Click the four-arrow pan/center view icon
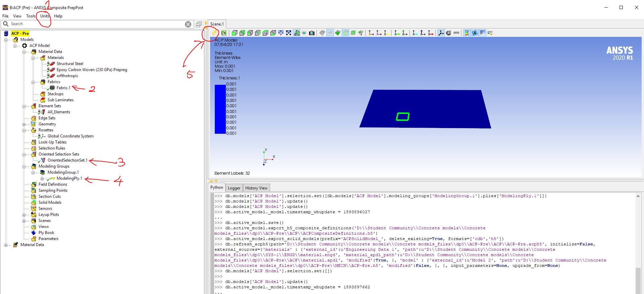This screenshot has width=644, height=294. pyautogui.click(x=281, y=33)
